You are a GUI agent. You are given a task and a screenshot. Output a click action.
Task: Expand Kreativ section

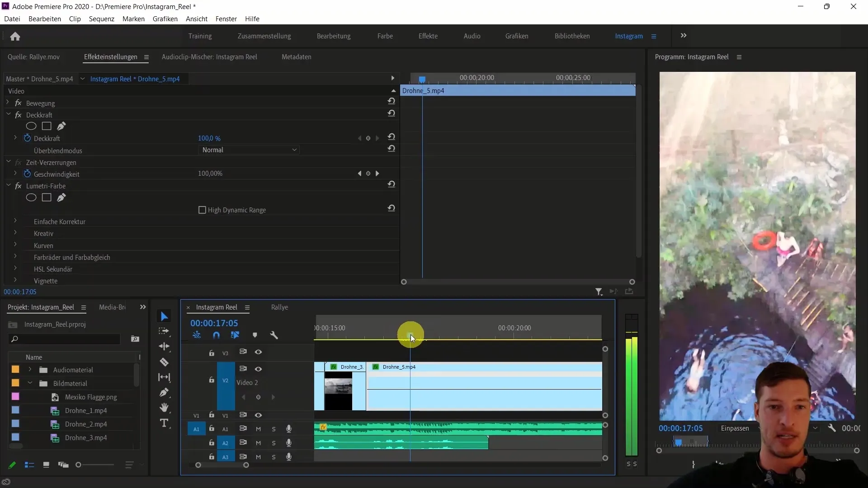pyautogui.click(x=15, y=233)
